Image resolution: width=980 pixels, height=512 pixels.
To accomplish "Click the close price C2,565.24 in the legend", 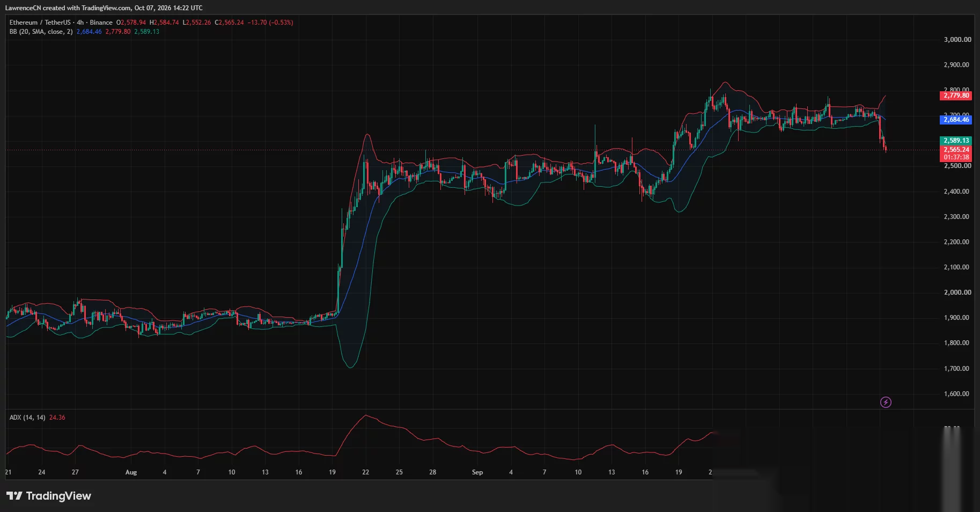I will pyautogui.click(x=229, y=23).
